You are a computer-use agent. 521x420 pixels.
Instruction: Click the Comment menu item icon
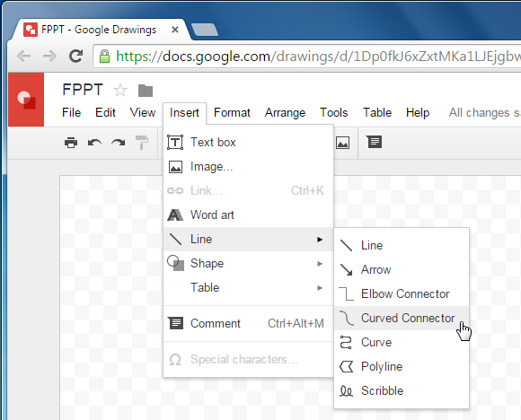(175, 323)
